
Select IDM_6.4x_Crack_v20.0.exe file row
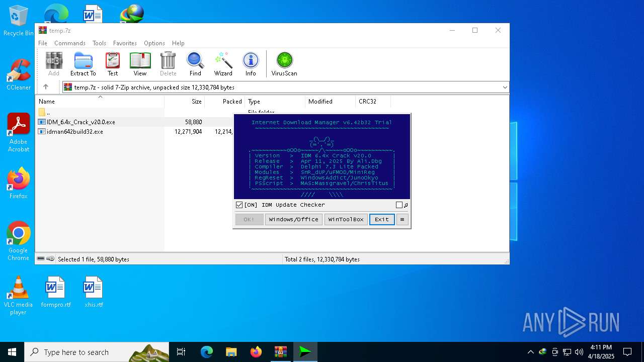tap(134, 122)
